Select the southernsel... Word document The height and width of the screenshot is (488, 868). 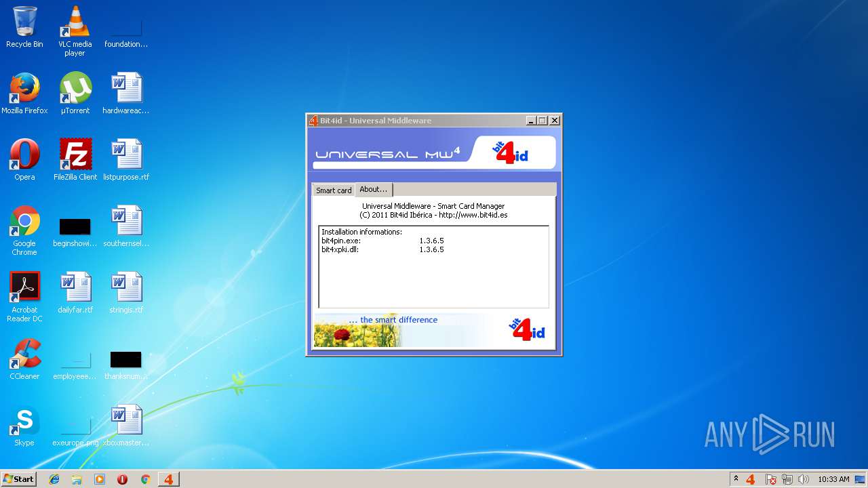(x=126, y=226)
